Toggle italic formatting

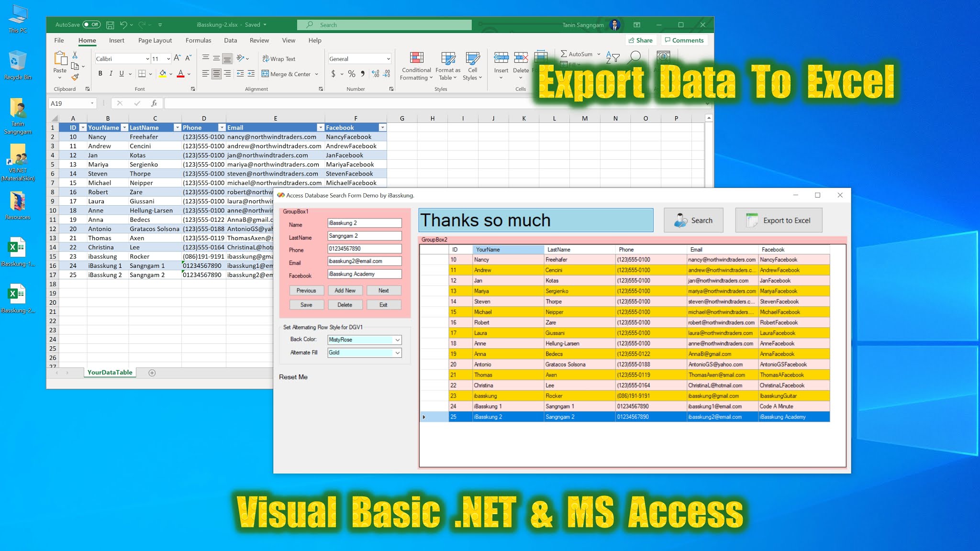click(x=111, y=74)
